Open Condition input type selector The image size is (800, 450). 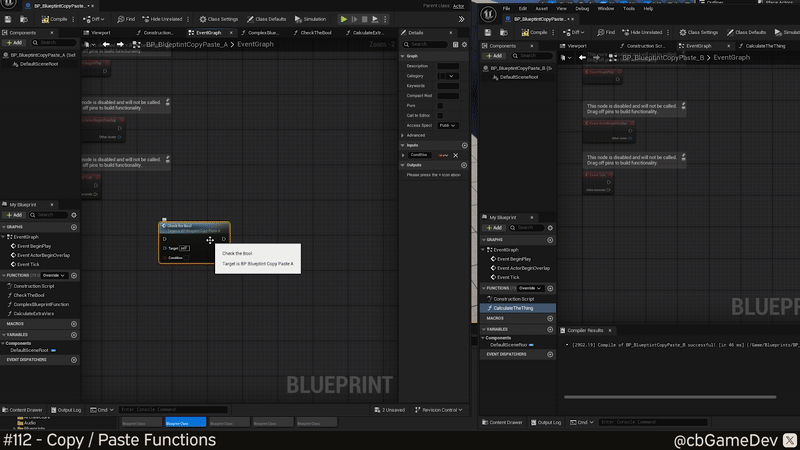pos(443,156)
